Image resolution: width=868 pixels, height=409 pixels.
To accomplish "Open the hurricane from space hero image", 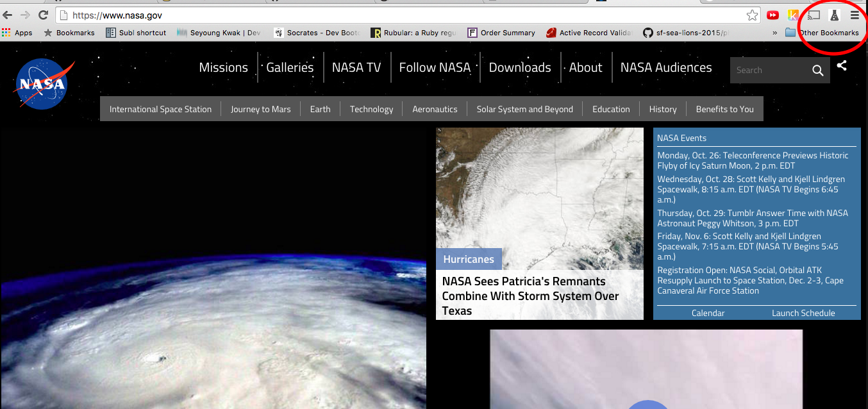I will pos(213,268).
